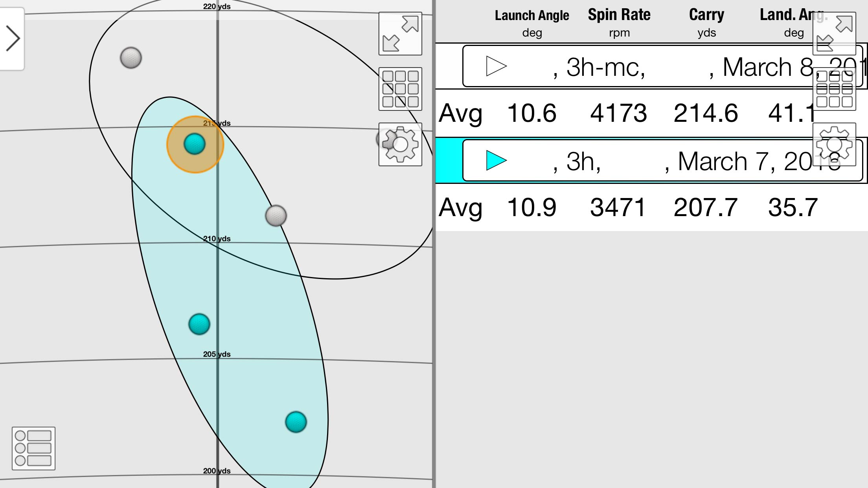Viewport: 868px width, 488px height.
Task: Click landing angle value 35.7
Action: tap(793, 207)
